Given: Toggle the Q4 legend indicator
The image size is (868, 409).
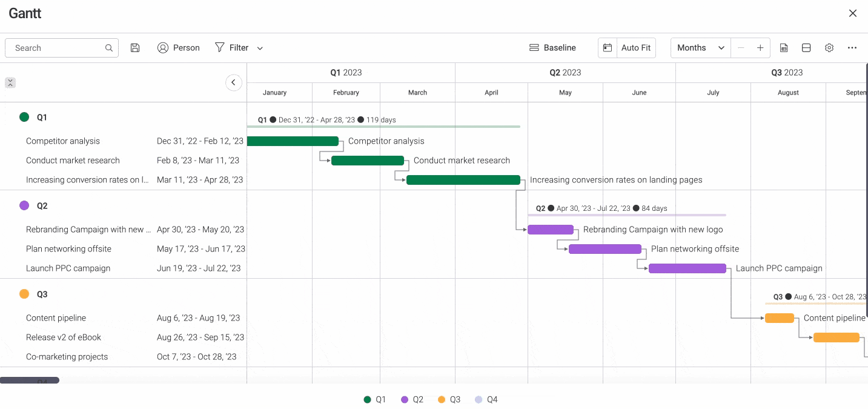Looking at the screenshot, I should pyautogui.click(x=479, y=399).
